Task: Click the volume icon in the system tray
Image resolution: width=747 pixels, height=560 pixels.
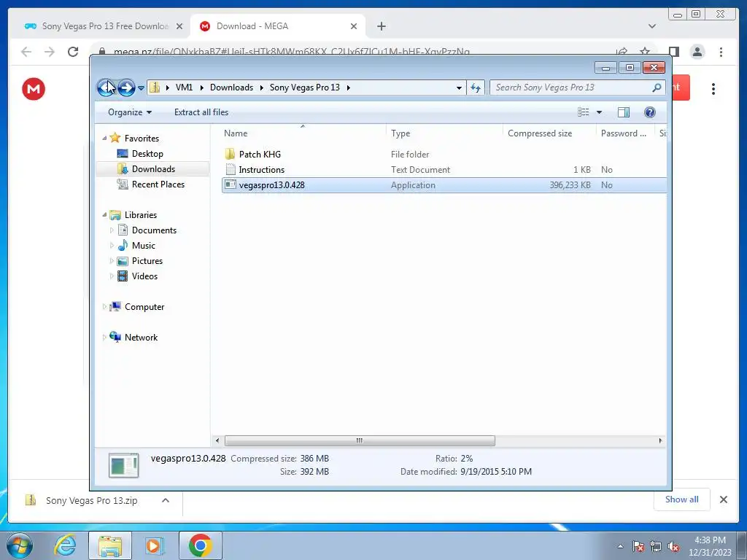Action: click(x=673, y=547)
